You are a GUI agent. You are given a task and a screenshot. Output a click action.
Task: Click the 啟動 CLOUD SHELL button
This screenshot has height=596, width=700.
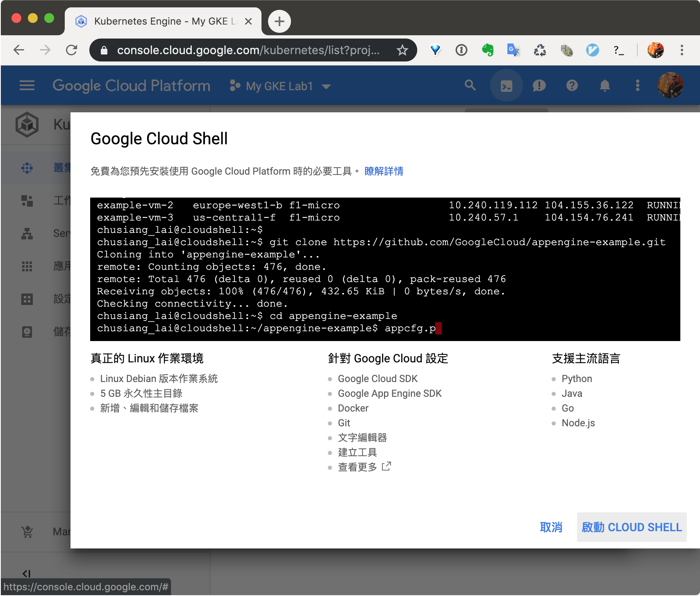pyautogui.click(x=631, y=527)
